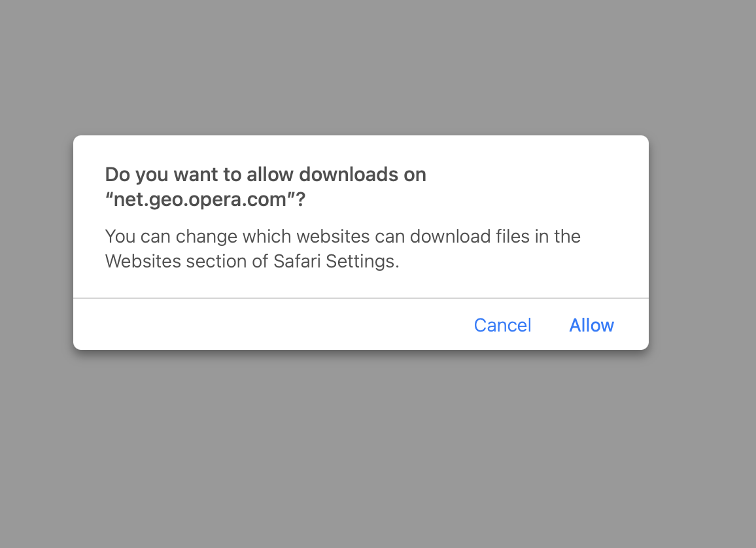756x548 pixels.
Task: Click the word "allow" in the heading
Action: click(270, 175)
